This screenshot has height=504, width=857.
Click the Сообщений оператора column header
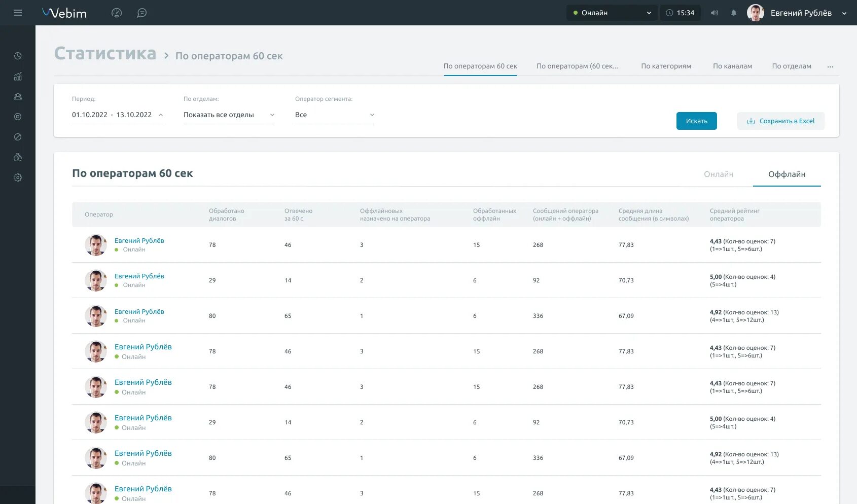[x=565, y=214]
